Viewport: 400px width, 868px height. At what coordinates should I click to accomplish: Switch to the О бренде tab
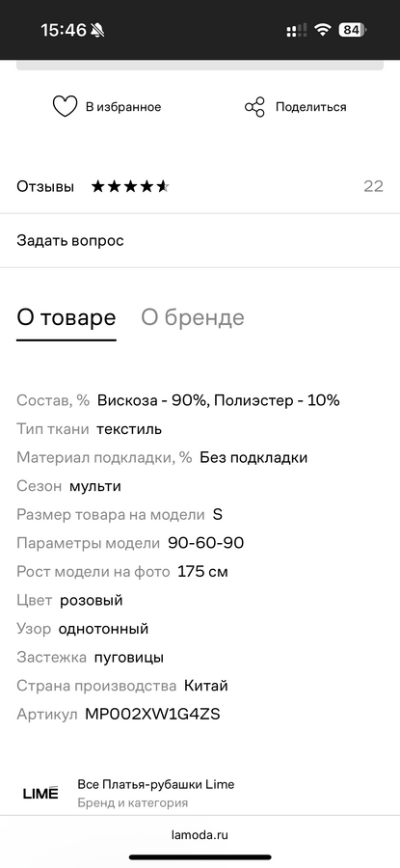point(193,317)
